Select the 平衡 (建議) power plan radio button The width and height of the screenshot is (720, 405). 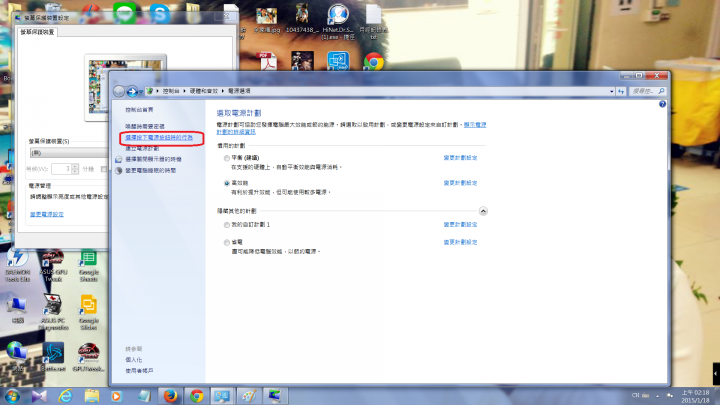[227, 158]
